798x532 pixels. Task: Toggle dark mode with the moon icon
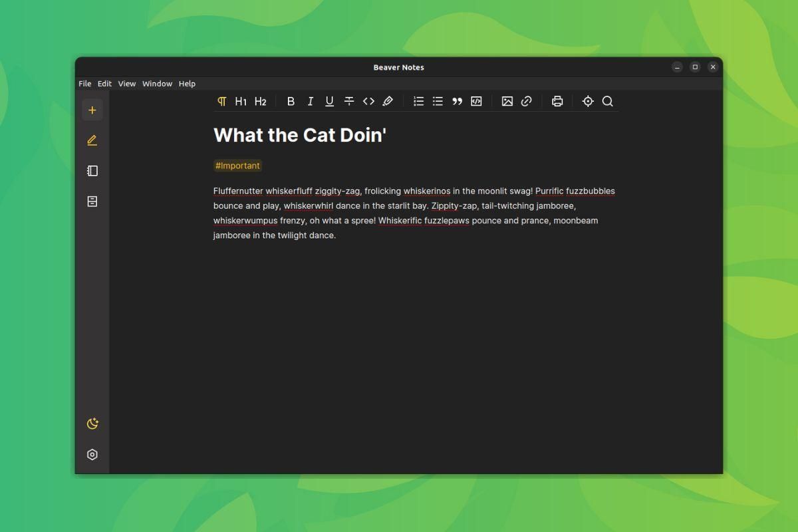(x=92, y=423)
